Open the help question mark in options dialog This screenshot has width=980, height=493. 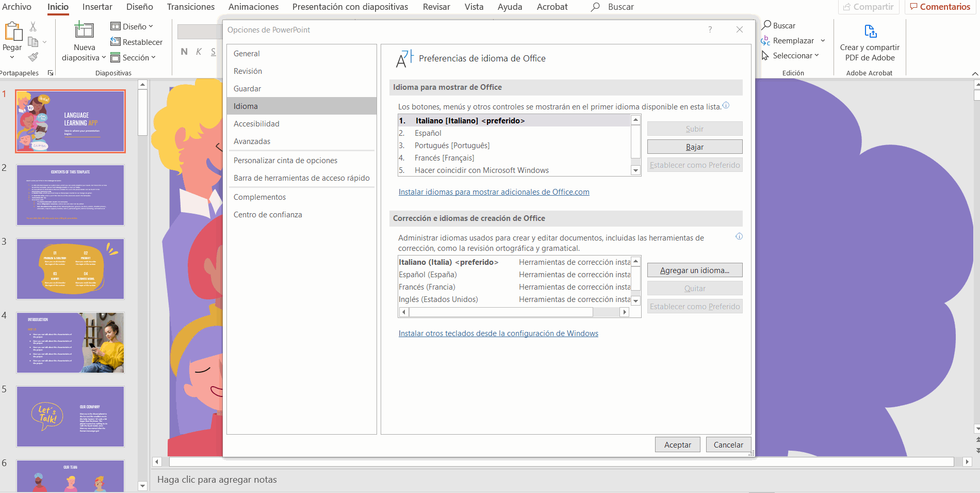(x=710, y=29)
